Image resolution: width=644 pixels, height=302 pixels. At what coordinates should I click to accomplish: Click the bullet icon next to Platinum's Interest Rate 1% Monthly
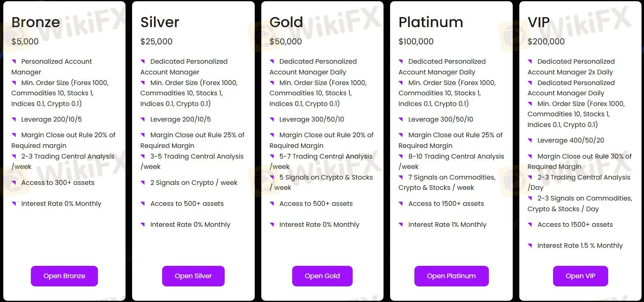coord(401,224)
